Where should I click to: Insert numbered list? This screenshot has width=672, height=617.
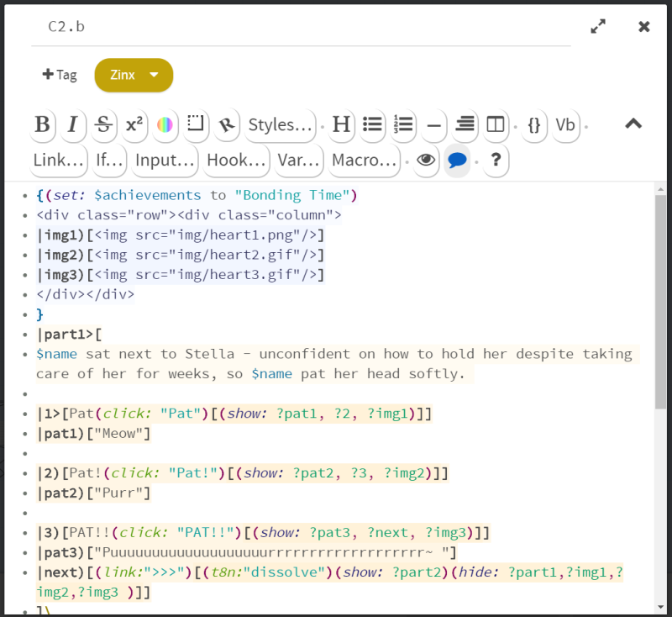[x=403, y=124]
